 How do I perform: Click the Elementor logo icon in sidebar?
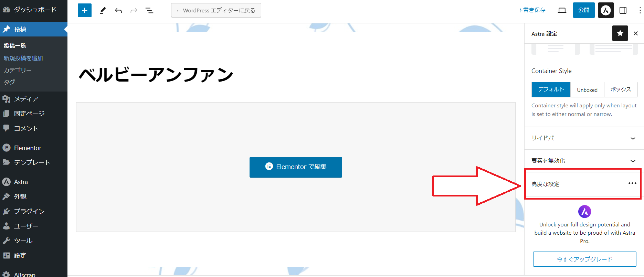[x=6, y=148]
